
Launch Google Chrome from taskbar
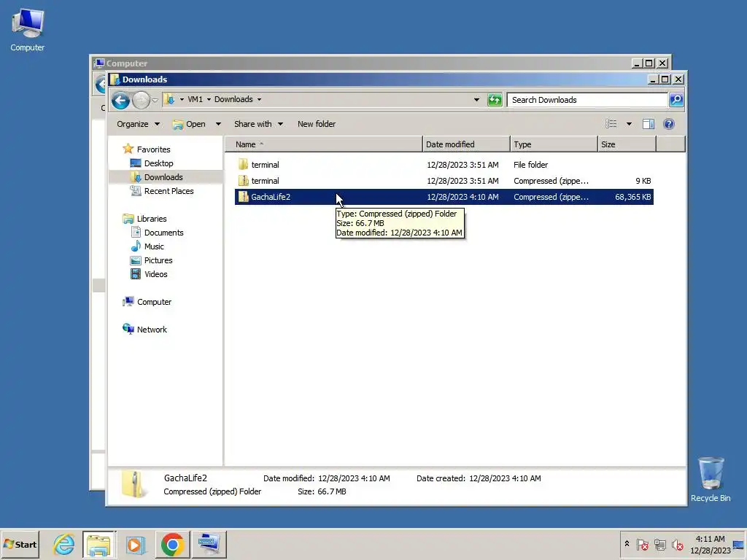tap(172, 544)
